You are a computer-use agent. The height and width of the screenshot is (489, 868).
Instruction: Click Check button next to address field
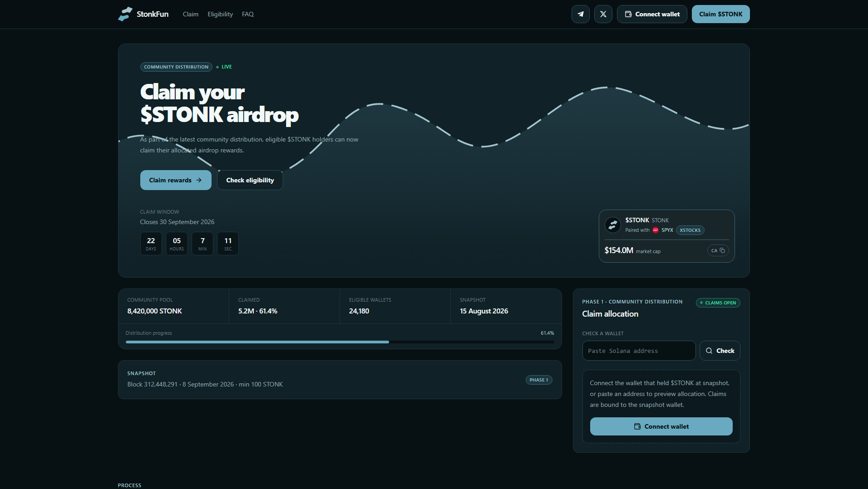(x=720, y=351)
